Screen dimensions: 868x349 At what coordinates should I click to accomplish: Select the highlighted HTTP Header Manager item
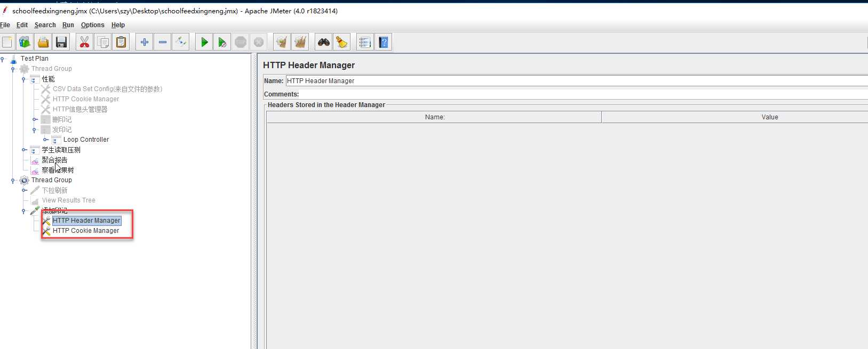pos(86,221)
